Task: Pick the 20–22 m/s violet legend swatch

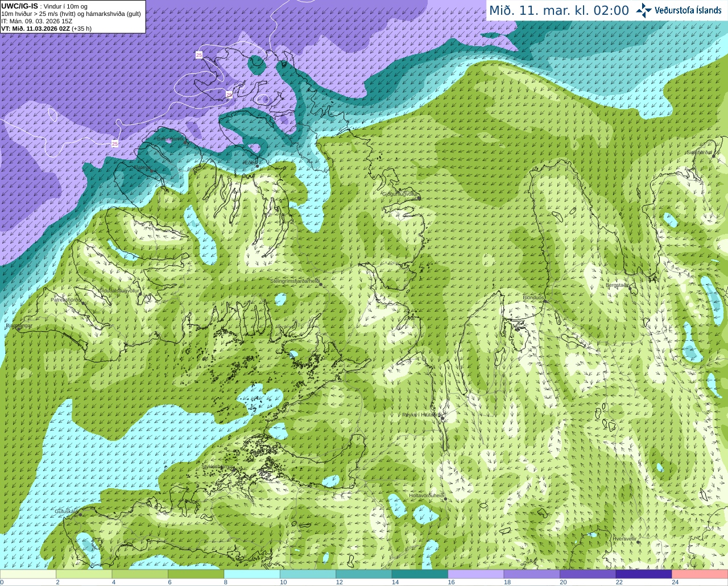Action: point(588,574)
